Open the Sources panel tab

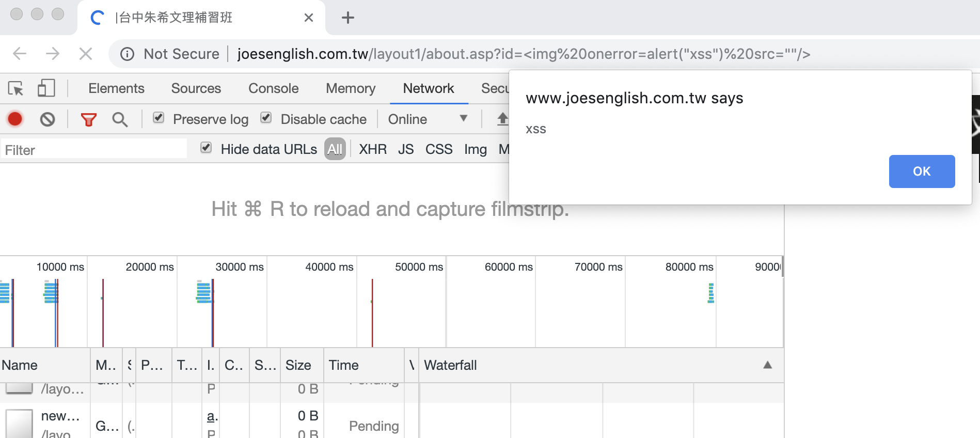click(x=196, y=88)
